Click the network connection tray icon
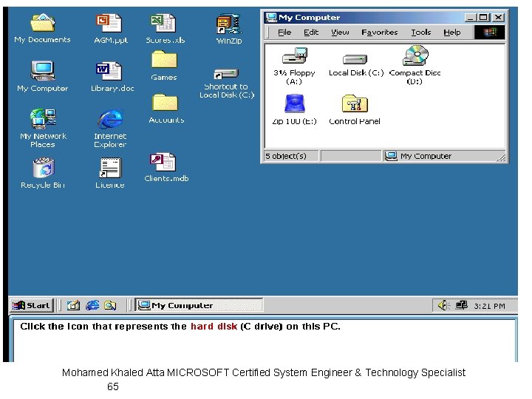532x399 pixels. click(x=461, y=305)
